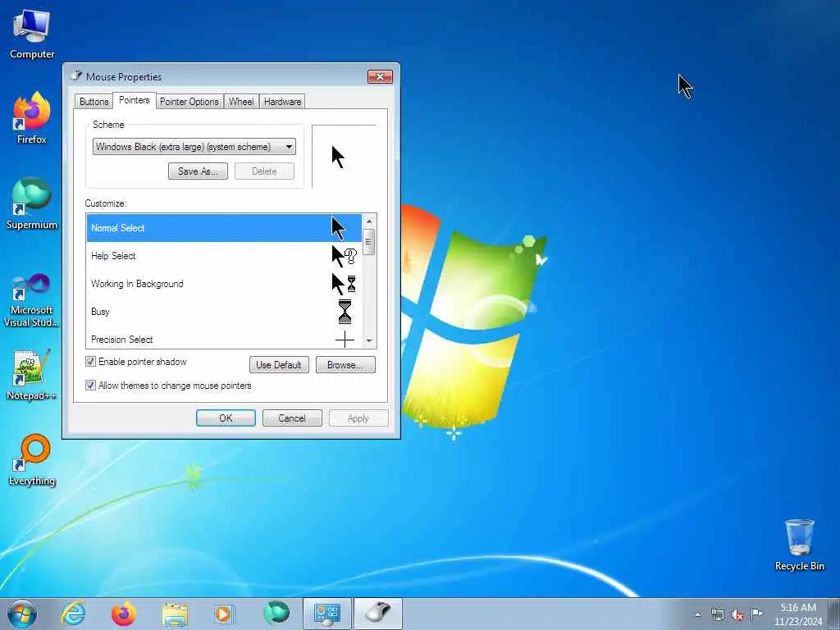Screen dimensions: 840x630
Task: Switch to the Wheel tab
Action: coord(241,101)
